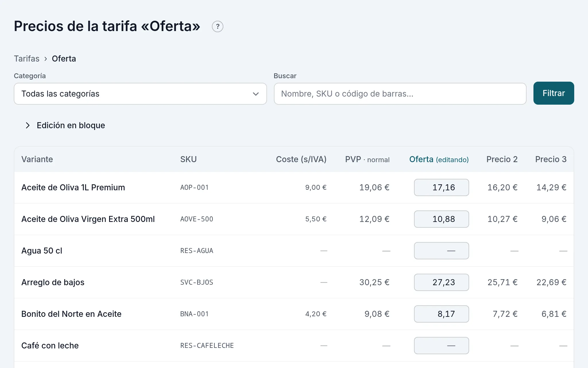Select the product name Café con leche

pyautogui.click(x=50, y=346)
